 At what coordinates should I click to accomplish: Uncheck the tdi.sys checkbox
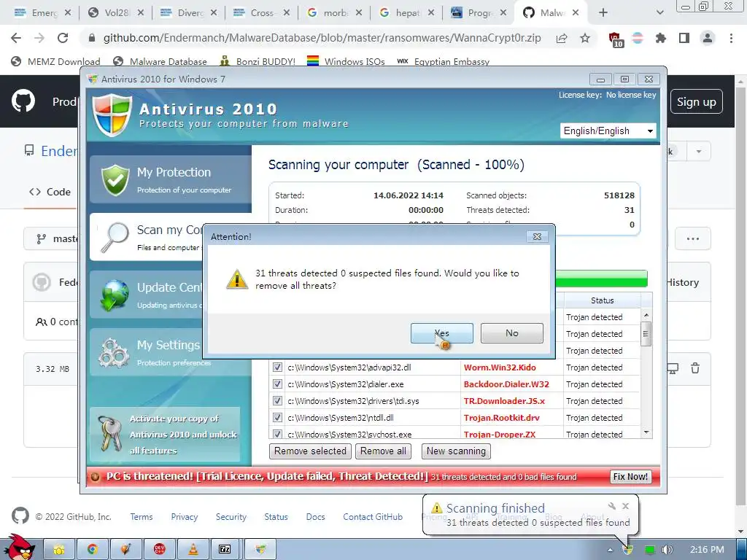click(276, 400)
